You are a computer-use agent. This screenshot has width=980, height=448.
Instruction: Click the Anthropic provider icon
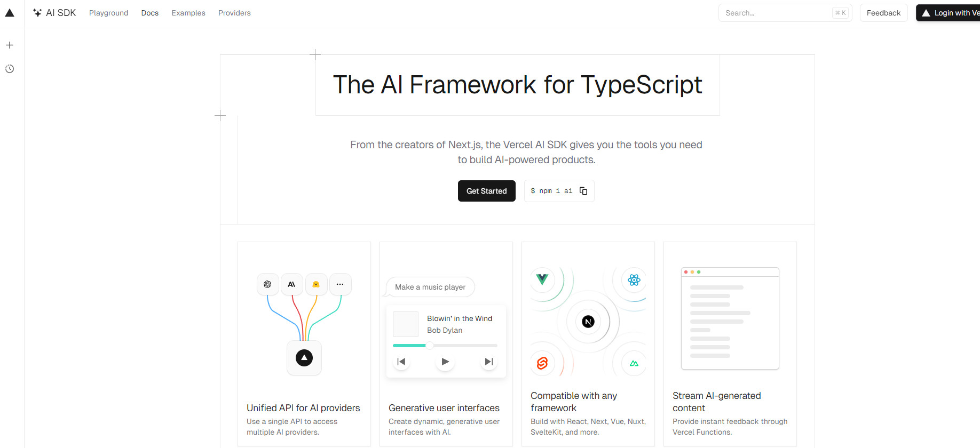coord(292,284)
